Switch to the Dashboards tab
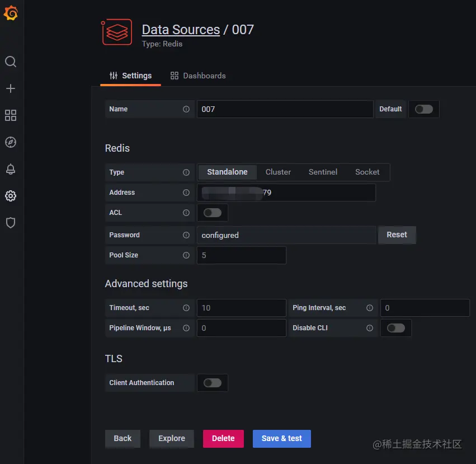 coord(198,76)
